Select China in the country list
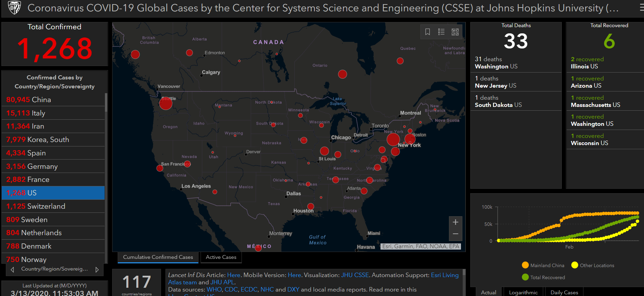The width and height of the screenshot is (644, 296). [x=53, y=100]
